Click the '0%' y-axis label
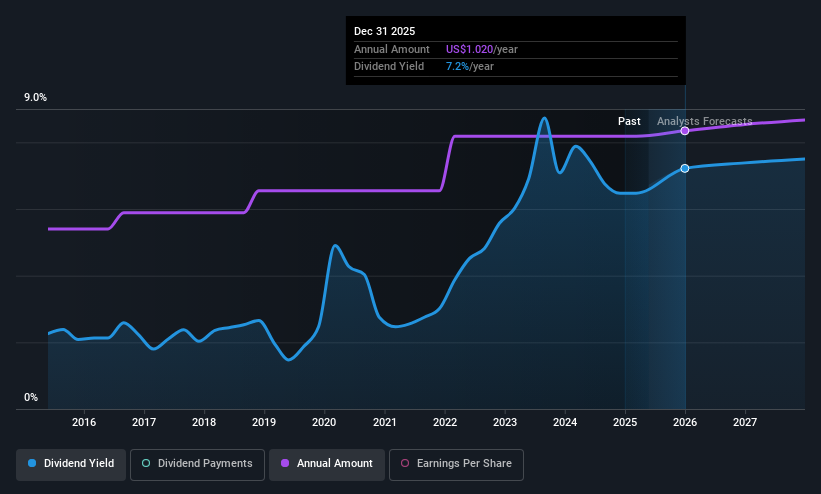The width and height of the screenshot is (821, 494). [x=31, y=398]
